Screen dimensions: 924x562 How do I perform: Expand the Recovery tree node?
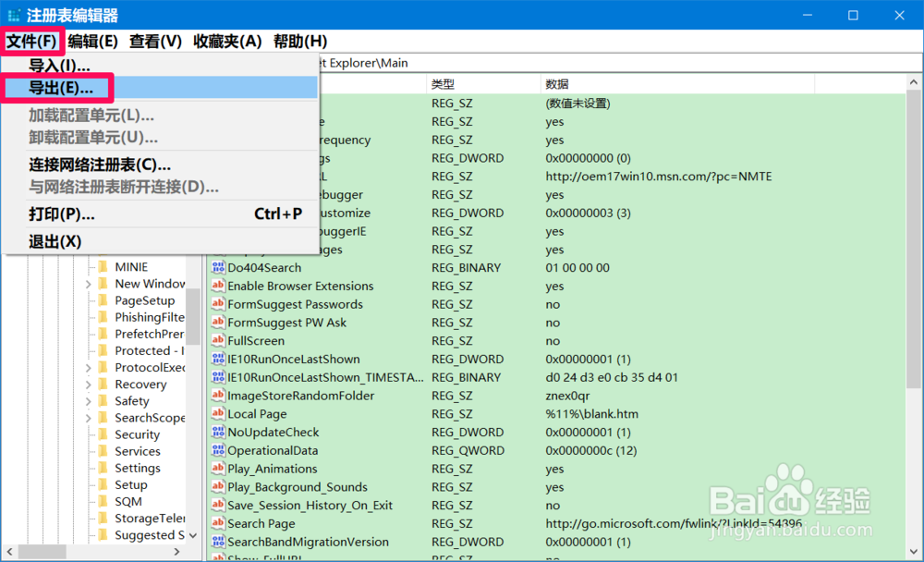tap(88, 384)
